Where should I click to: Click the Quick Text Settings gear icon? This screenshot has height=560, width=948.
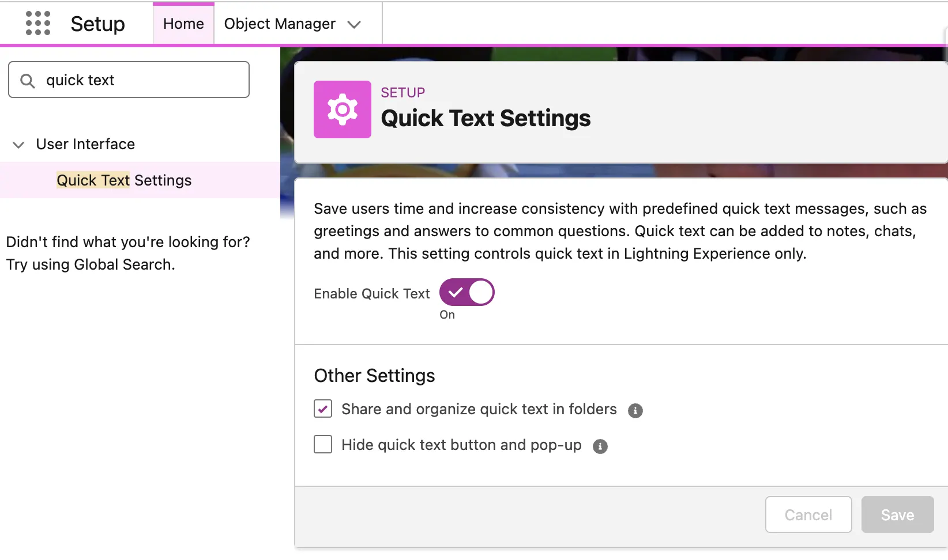tap(342, 109)
